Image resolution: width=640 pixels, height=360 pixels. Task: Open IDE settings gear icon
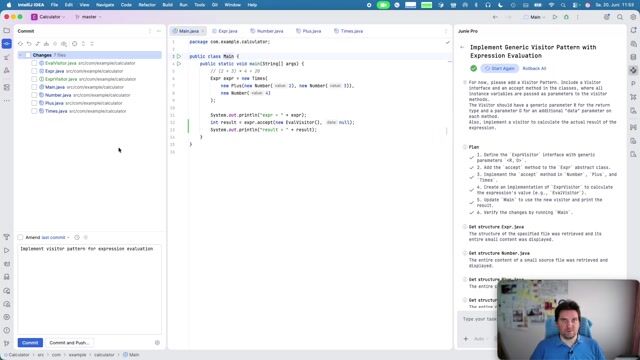[x=633, y=17]
